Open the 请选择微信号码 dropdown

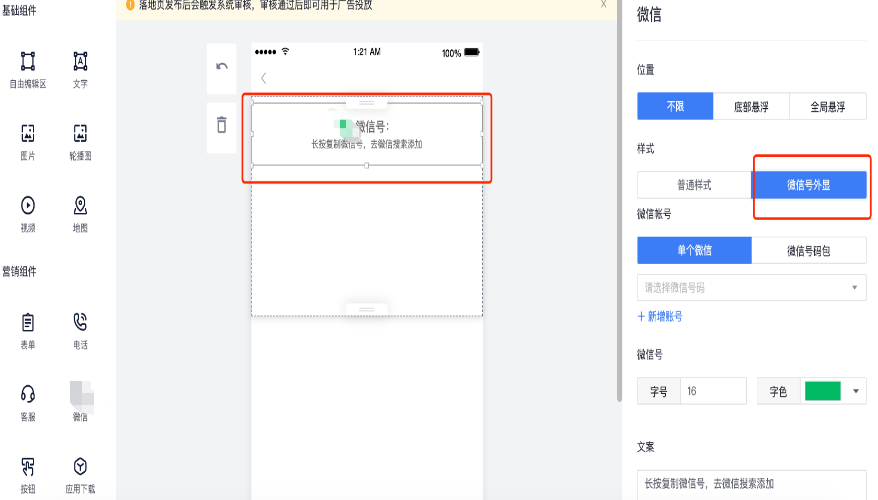pos(751,287)
